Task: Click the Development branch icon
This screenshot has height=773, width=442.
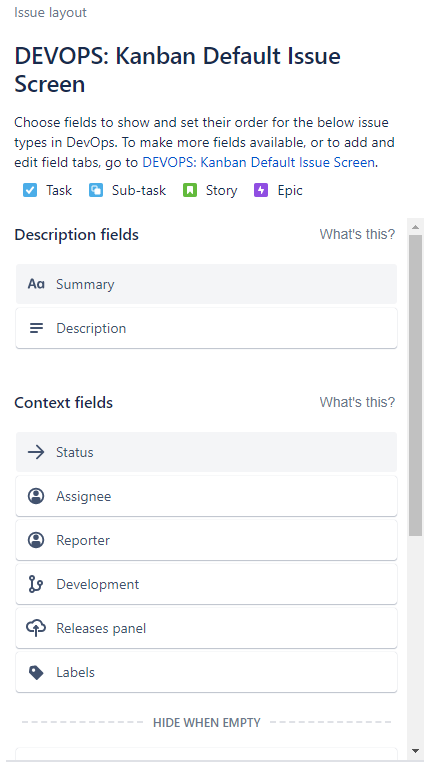Action: pyautogui.click(x=36, y=584)
